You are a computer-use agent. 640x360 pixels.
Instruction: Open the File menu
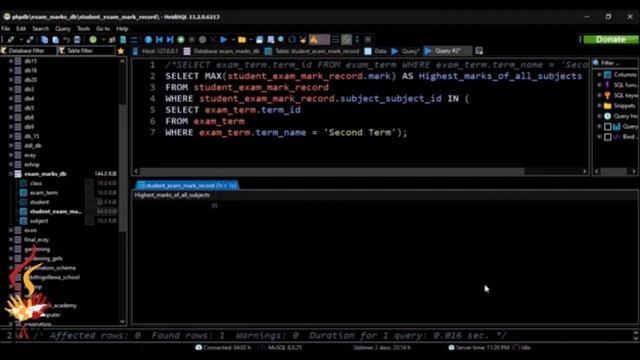coord(5,29)
